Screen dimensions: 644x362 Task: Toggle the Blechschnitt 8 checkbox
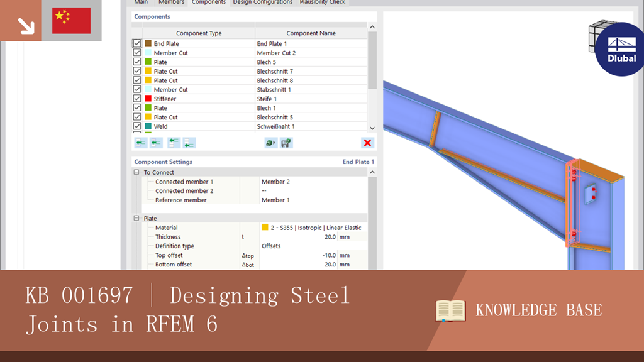point(137,80)
